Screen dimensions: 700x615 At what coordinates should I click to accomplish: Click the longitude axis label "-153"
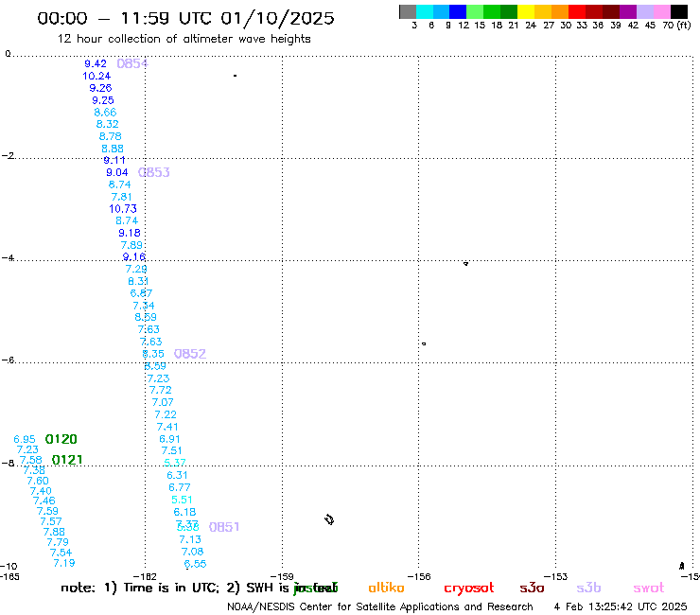click(x=556, y=576)
